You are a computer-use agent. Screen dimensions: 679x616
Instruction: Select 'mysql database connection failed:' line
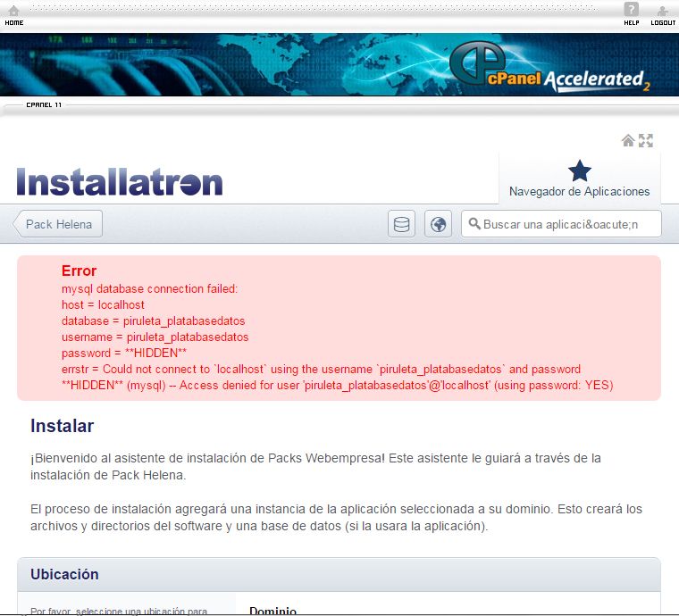pyautogui.click(x=149, y=288)
